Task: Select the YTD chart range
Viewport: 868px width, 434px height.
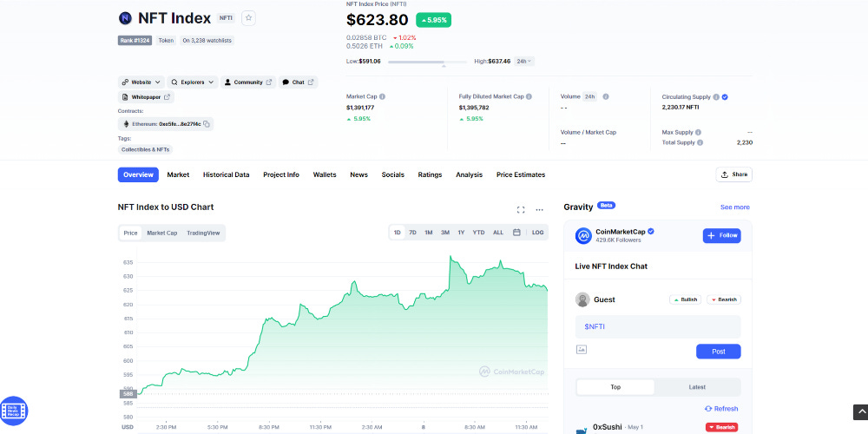Action: (x=478, y=233)
